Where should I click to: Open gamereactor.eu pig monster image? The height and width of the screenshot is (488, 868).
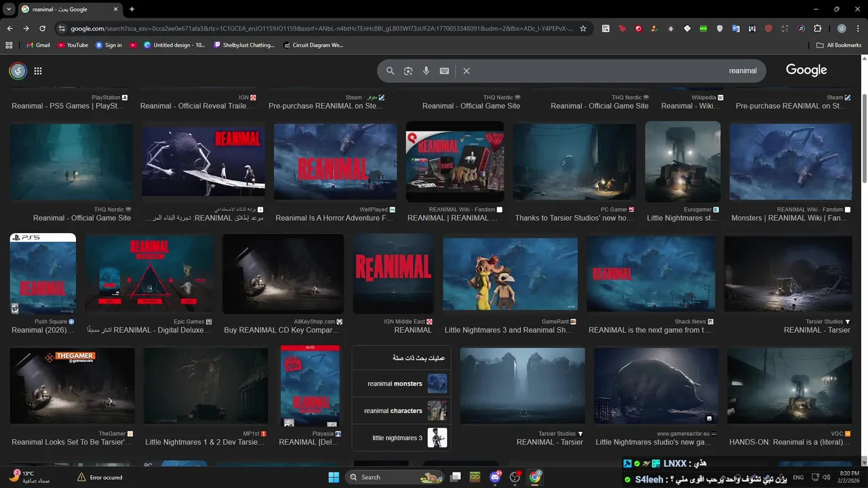click(656, 386)
